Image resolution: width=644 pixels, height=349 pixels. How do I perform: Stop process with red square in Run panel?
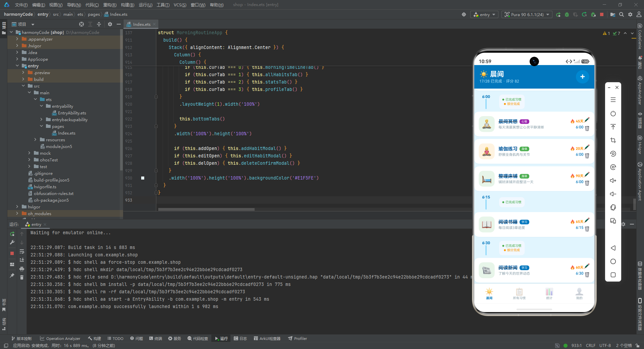click(12, 253)
